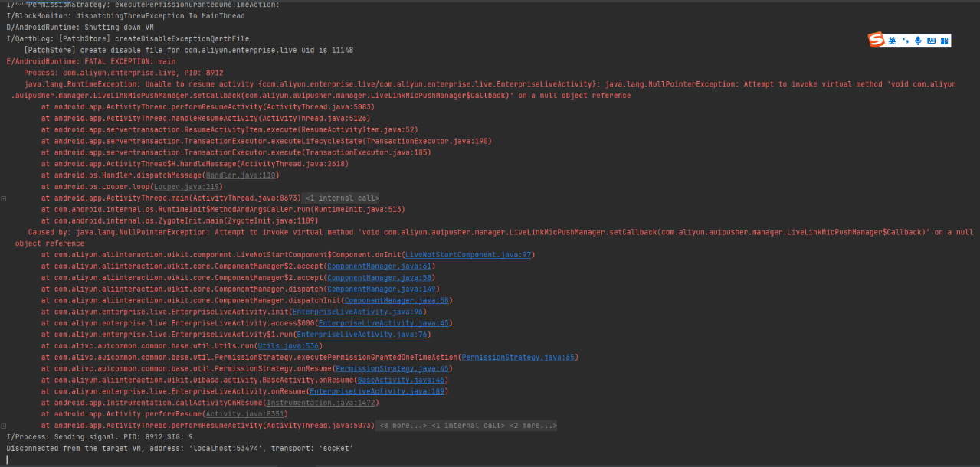
Task: Click the 'FATAL EXCEPTION: main' log line
Action: click(x=91, y=61)
